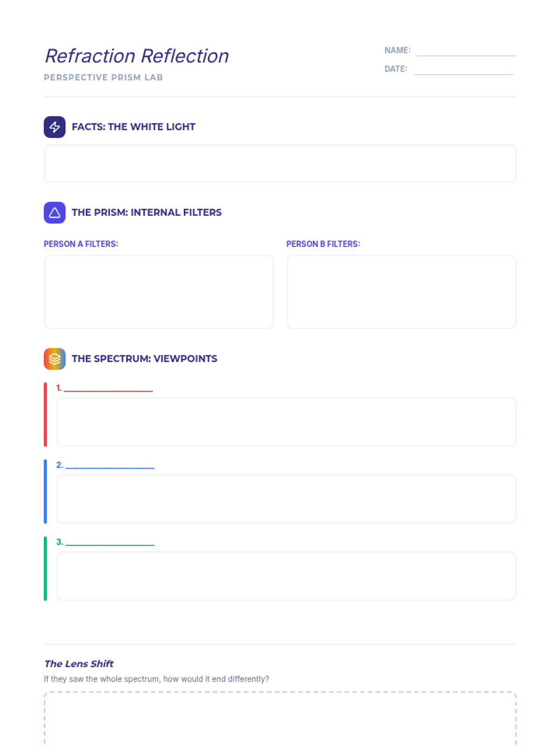
Task: Click the triangle Prism icon
Action: pos(55,212)
